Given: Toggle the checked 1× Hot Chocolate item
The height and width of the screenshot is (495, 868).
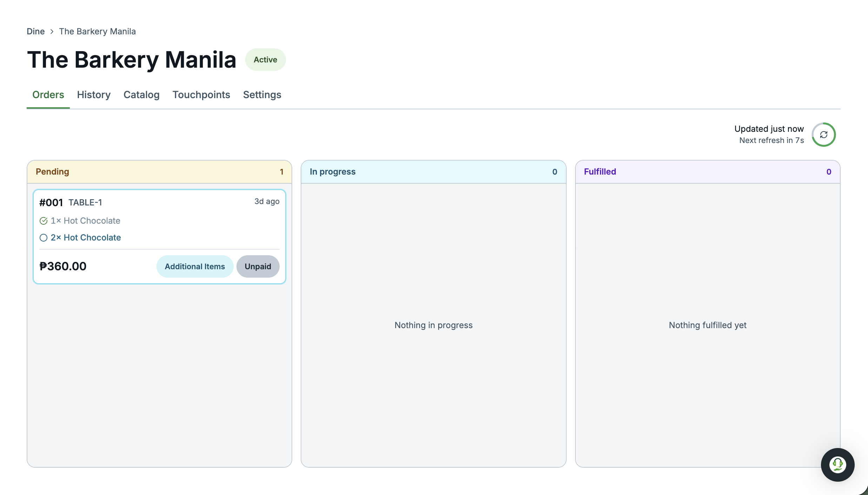Looking at the screenshot, I should 44,221.
